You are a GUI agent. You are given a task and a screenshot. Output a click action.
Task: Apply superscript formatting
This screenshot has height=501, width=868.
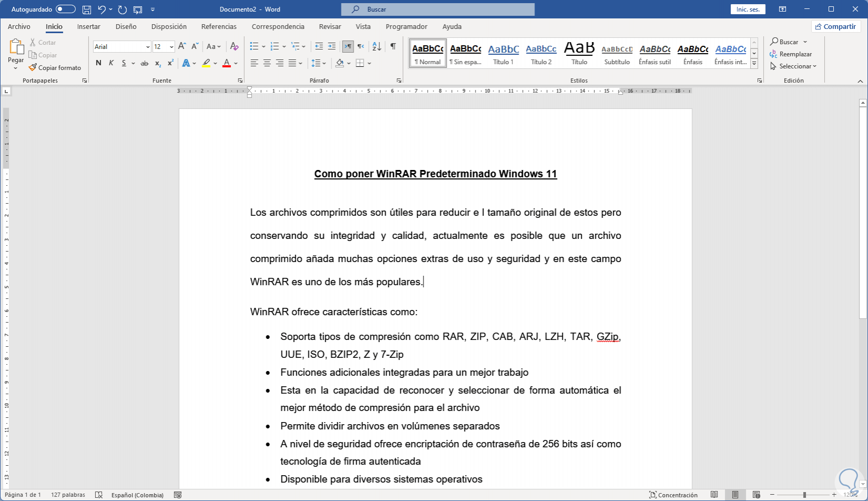[x=170, y=63]
